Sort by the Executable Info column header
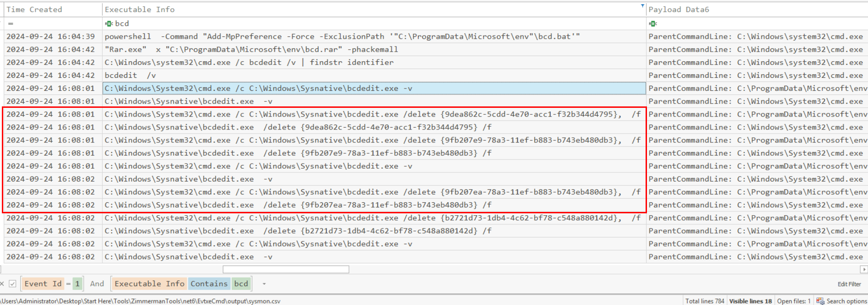This screenshot has width=868, height=305. point(374,10)
